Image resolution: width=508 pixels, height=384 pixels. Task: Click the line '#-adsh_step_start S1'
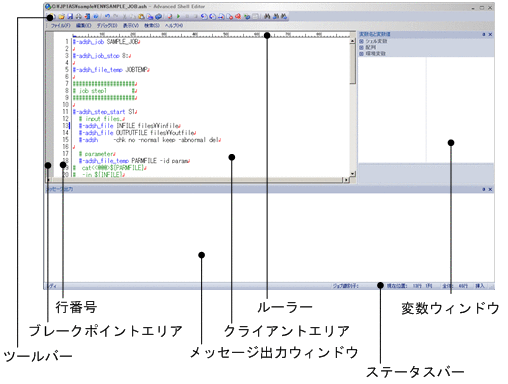pyautogui.click(x=105, y=112)
